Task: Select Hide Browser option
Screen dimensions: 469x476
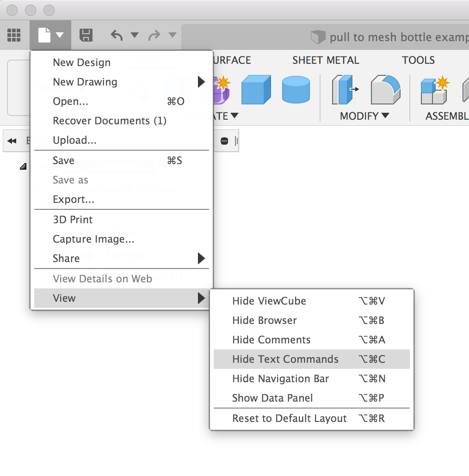Action: [x=312, y=320]
